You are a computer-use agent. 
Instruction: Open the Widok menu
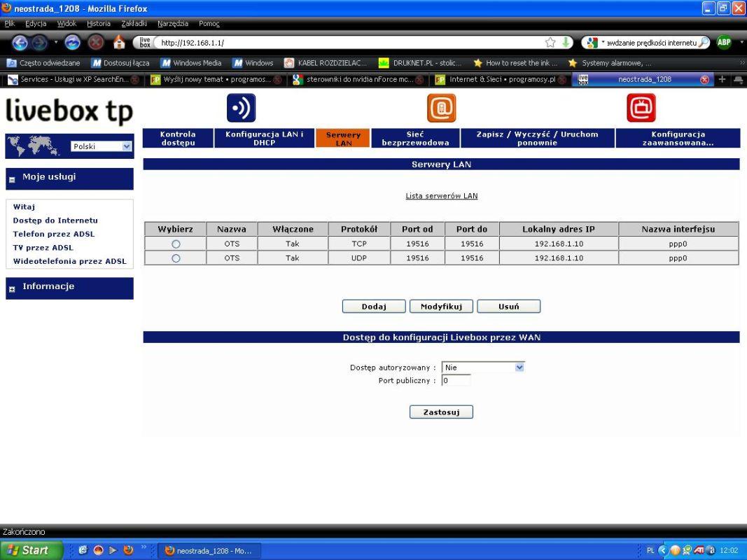click(67, 23)
